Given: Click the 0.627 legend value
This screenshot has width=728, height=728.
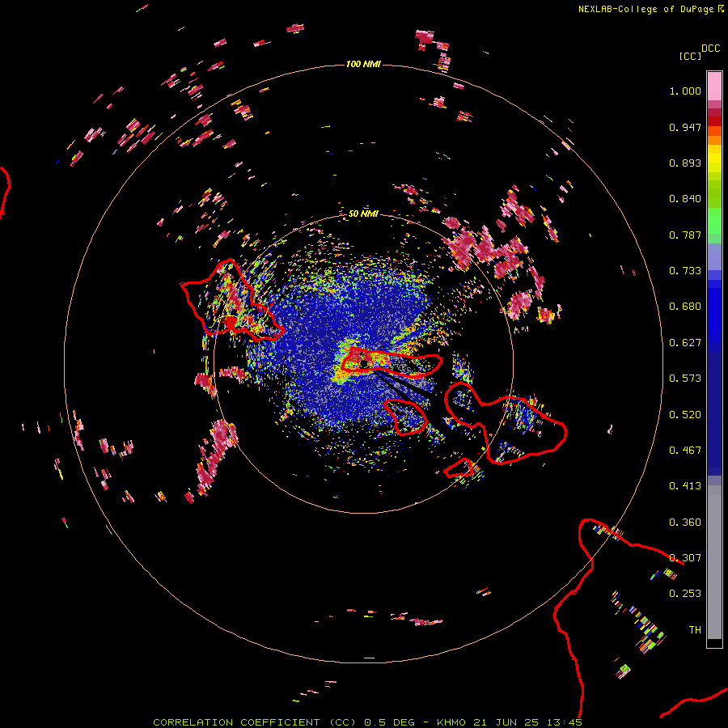Looking at the screenshot, I should (685, 343).
